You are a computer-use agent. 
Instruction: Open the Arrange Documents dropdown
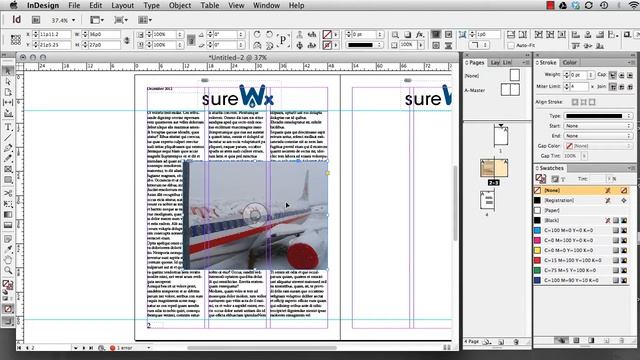coord(145,20)
